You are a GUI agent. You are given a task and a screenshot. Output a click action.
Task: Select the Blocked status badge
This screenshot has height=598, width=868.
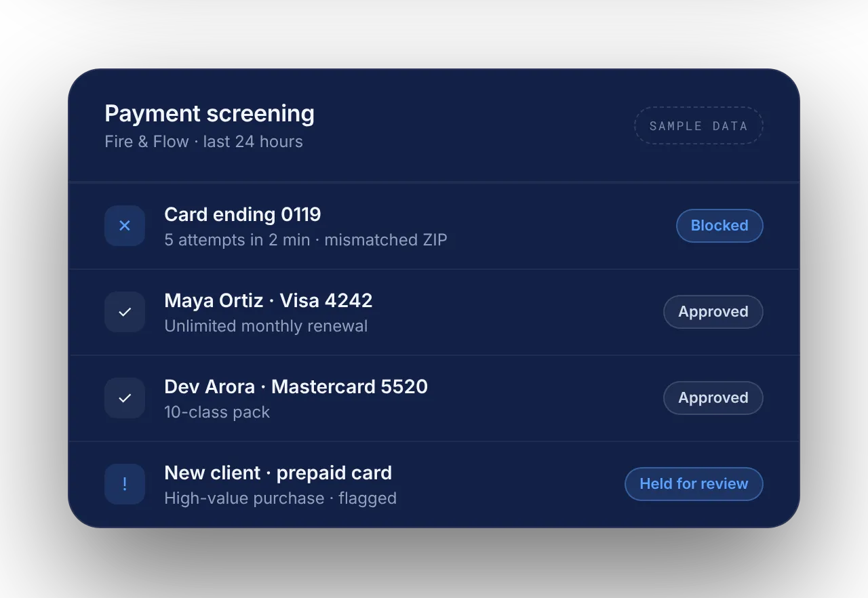click(719, 226)
